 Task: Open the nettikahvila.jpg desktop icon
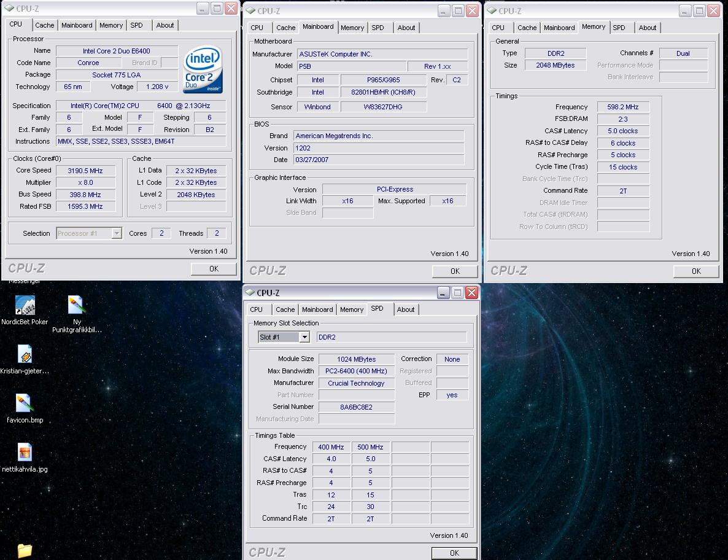pyautogui.click(x=25, y=457)
